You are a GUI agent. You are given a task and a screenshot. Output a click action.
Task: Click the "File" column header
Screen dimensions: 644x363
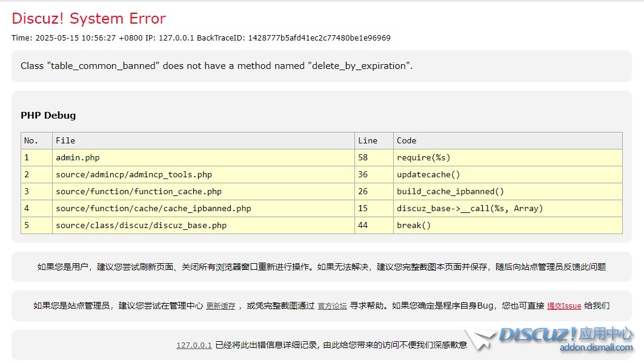click(x=65, y=140)
